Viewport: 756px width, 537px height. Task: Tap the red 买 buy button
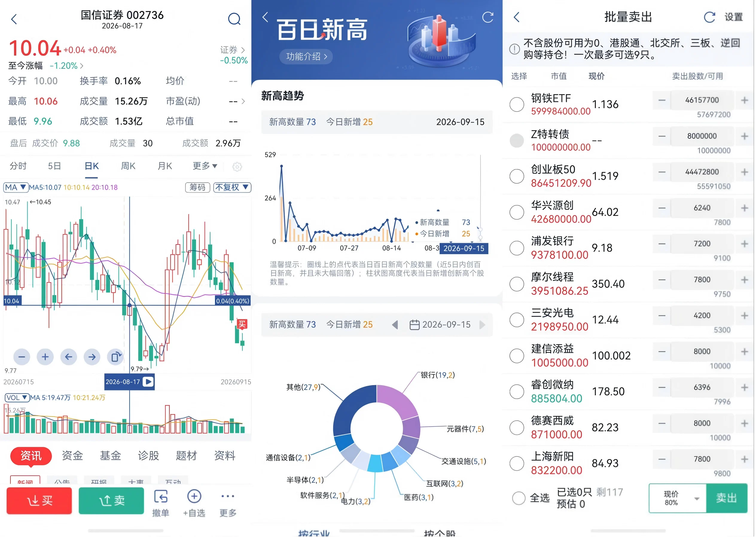39,501
